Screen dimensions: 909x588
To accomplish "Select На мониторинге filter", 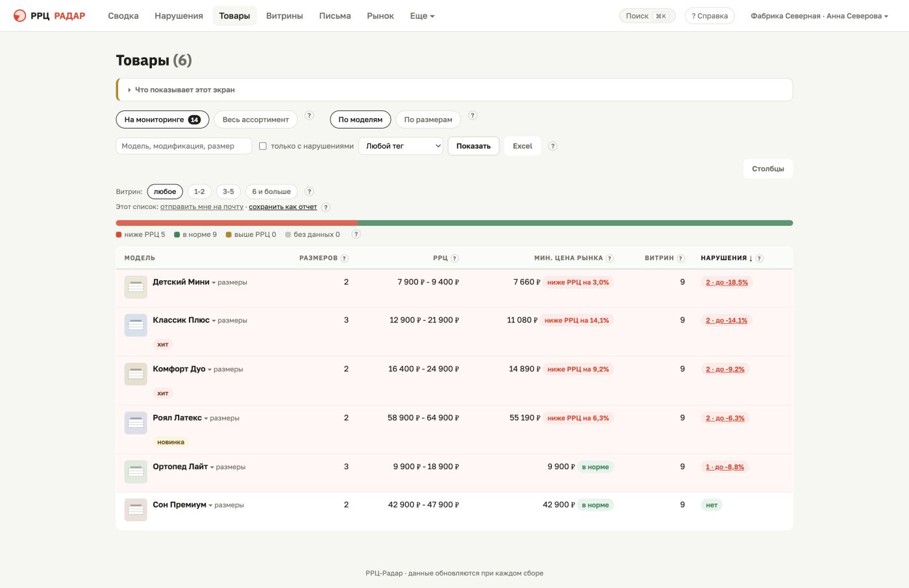I will click(x=162, y=119).
